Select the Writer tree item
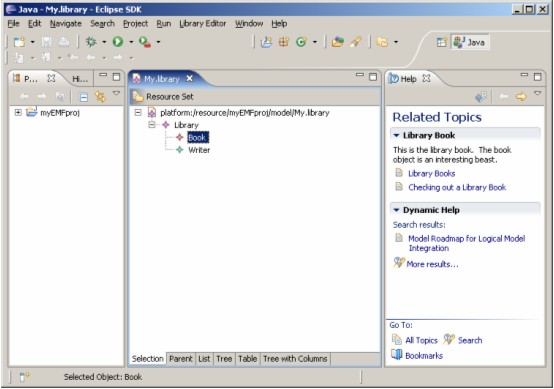The width and height of the screenshot is (554, 389). (x=199, y=150)
